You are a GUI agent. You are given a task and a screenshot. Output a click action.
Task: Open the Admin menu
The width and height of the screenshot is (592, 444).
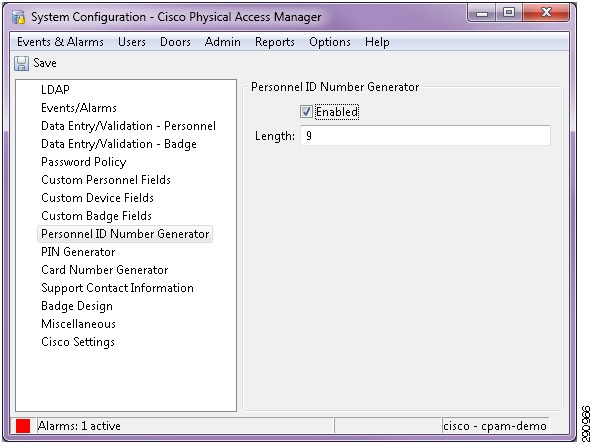222,42
